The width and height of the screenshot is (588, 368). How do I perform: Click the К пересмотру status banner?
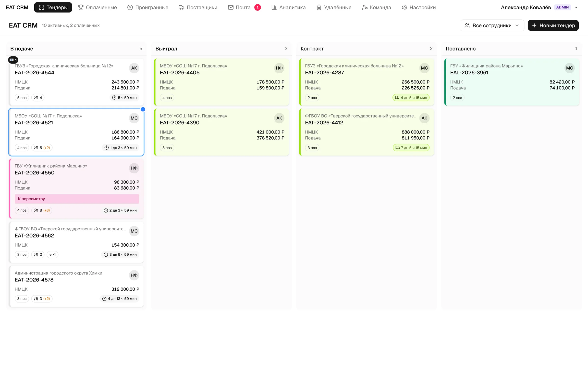tap(77, 199)
